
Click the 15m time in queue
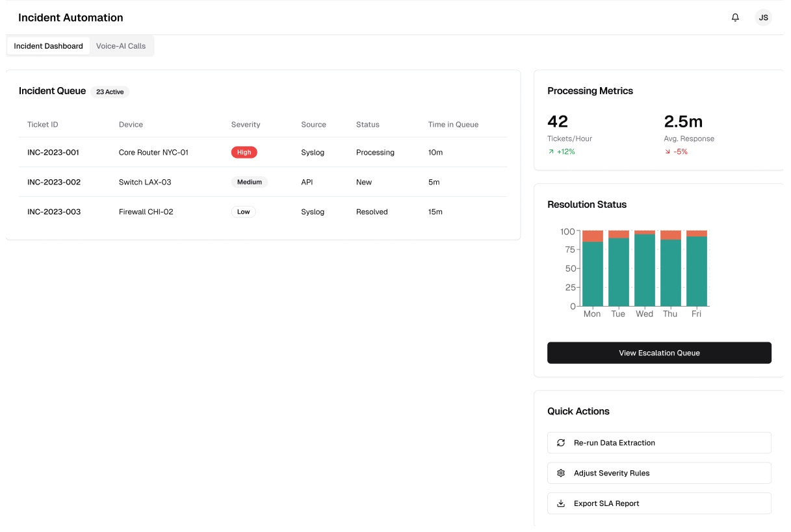[435, 212]
